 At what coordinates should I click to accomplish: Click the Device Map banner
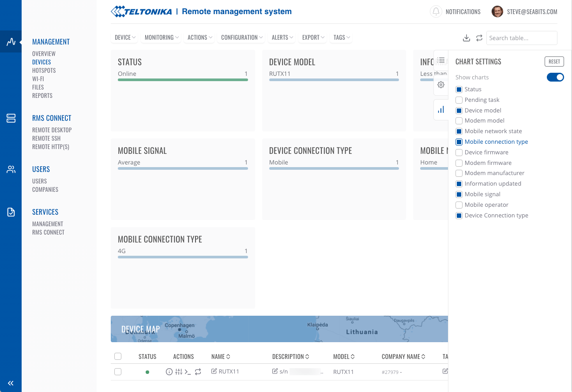tap(279, 329)
